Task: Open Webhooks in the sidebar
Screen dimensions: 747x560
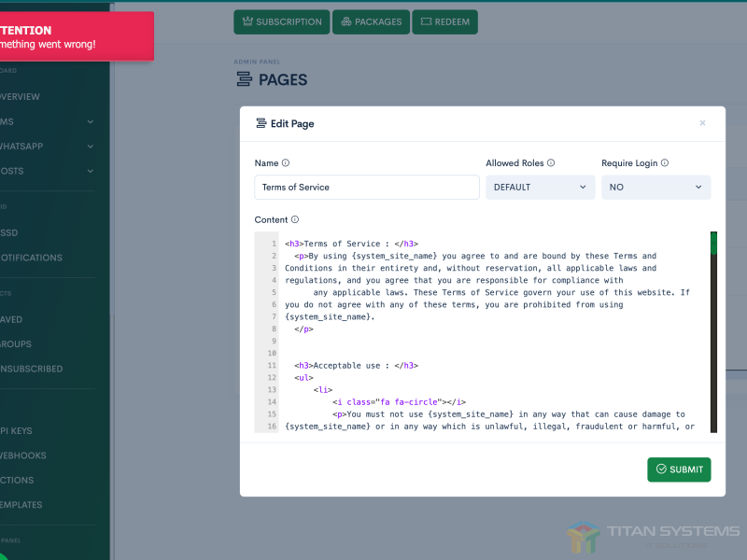Action: point(23,455)
